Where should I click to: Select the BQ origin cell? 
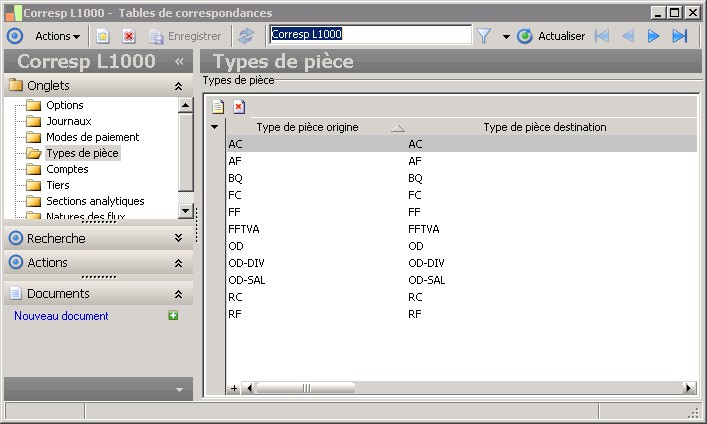coord(317,178)
